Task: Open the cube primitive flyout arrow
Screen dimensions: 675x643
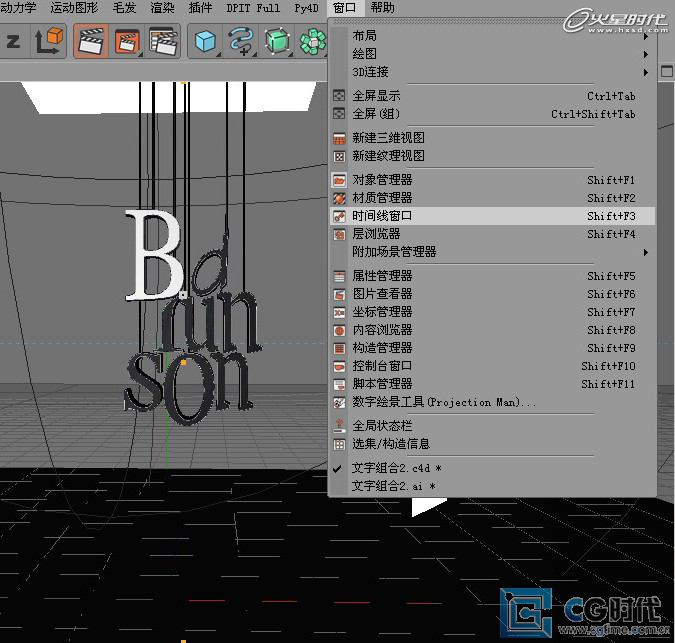Action: (x=218, y=55)
